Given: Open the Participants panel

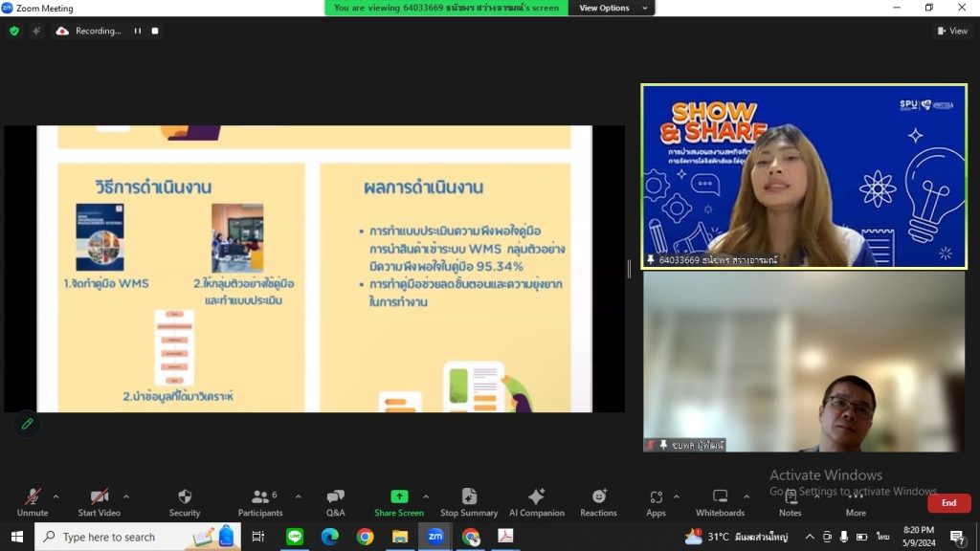Looking at the screenshot, I should coord(260,502).
